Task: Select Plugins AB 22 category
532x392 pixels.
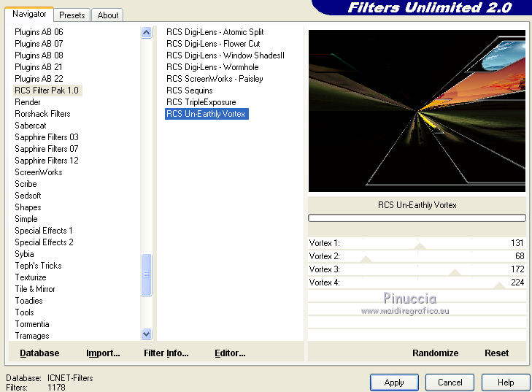Action: [x=39, y=78]
